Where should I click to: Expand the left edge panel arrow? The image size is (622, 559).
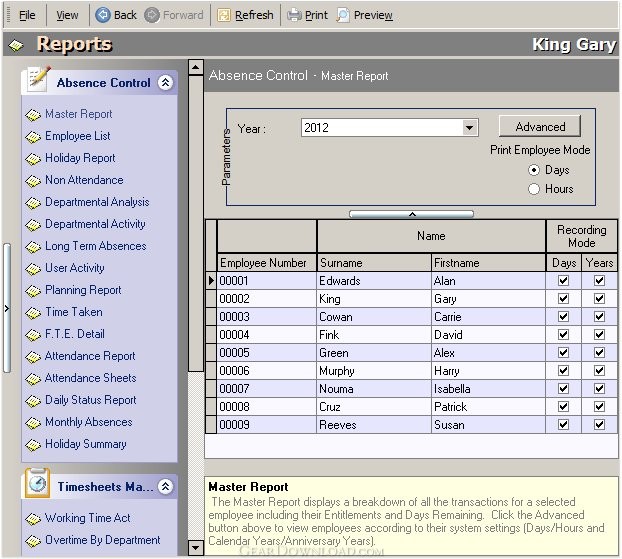click(6, 308)
